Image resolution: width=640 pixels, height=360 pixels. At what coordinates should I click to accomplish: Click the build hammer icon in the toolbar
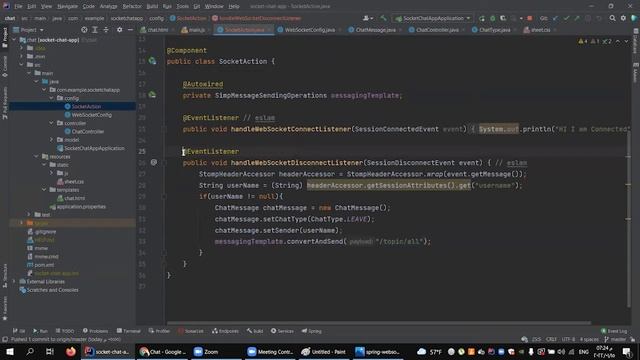pyautogui.click(x=383, y=18)
